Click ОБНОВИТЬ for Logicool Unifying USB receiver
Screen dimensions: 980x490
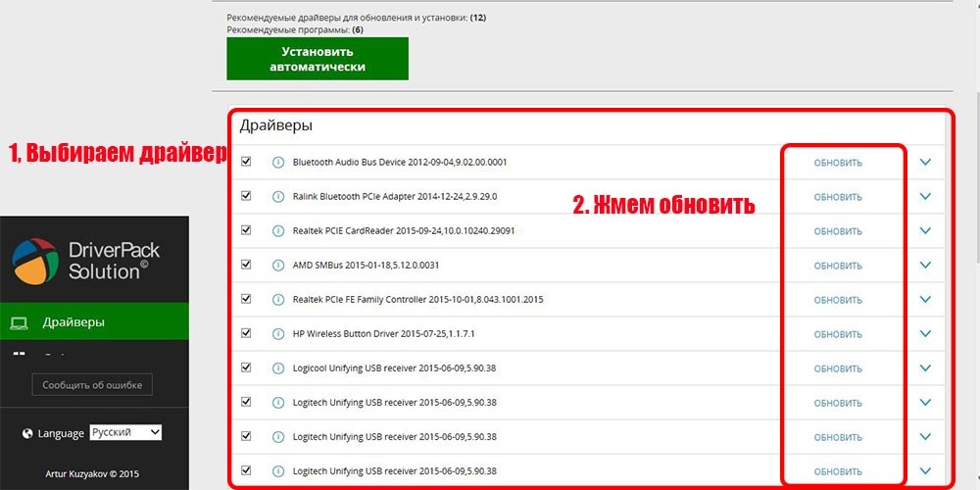click(x=838, y=368)
